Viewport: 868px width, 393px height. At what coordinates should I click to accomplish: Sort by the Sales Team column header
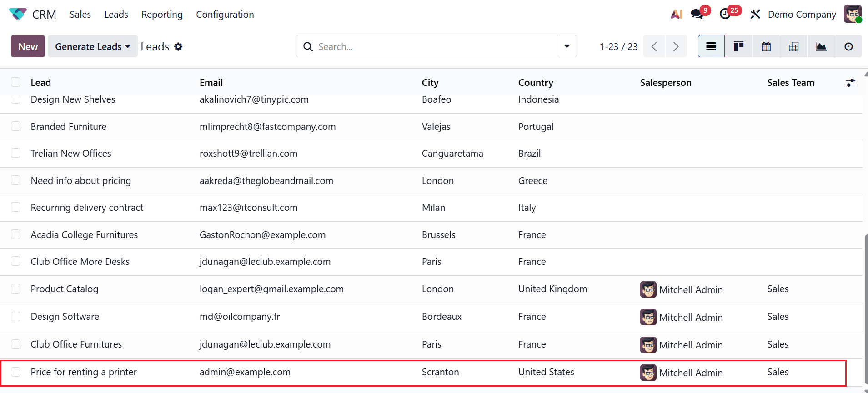[791, 83]
